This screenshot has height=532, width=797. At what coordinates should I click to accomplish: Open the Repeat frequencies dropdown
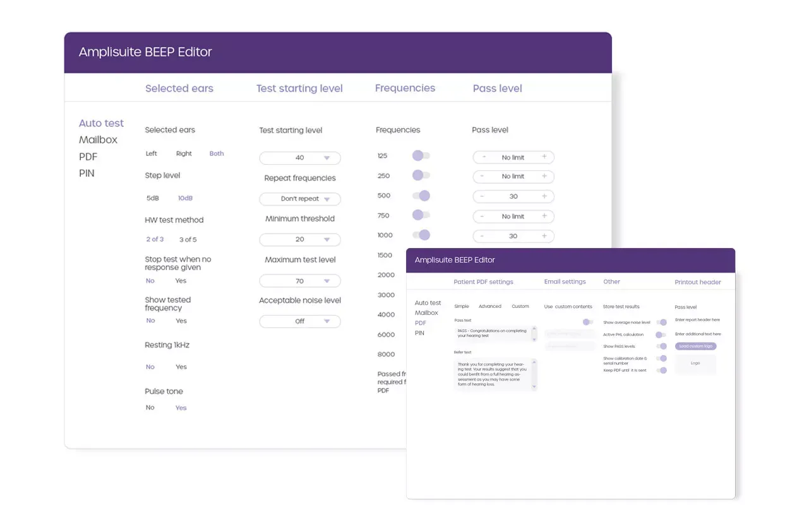299,199
